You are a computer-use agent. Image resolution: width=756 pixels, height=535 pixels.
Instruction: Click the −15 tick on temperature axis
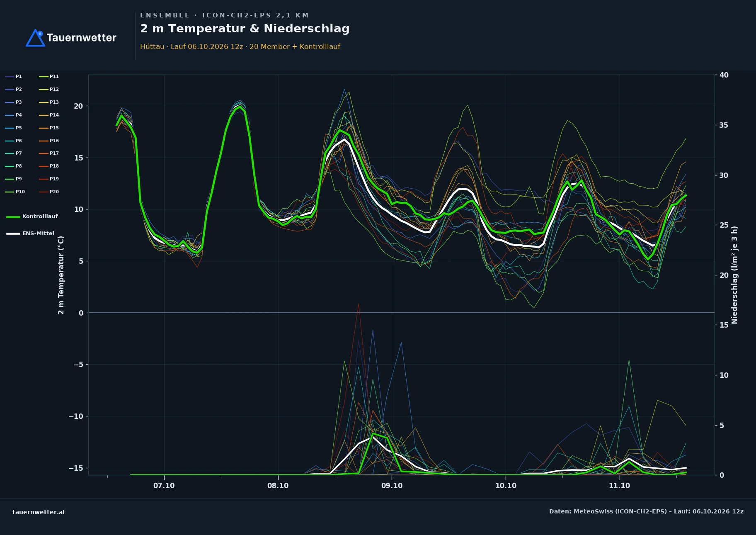pos(76,468)
